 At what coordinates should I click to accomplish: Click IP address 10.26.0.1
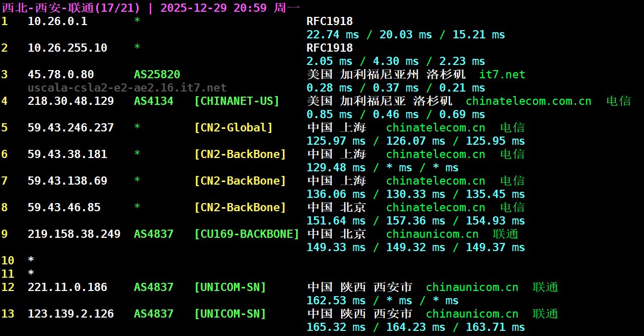[x=57, y=21]
